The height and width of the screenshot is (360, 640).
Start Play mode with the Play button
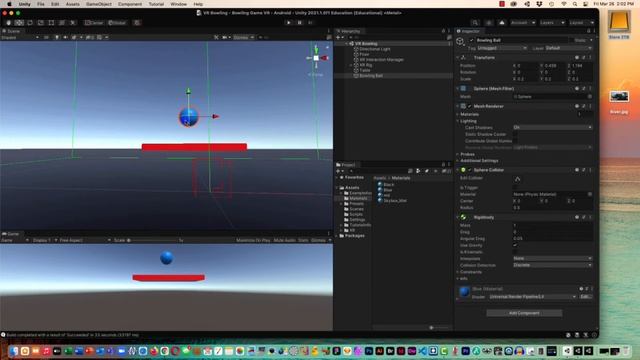click(x=289, y=23)
